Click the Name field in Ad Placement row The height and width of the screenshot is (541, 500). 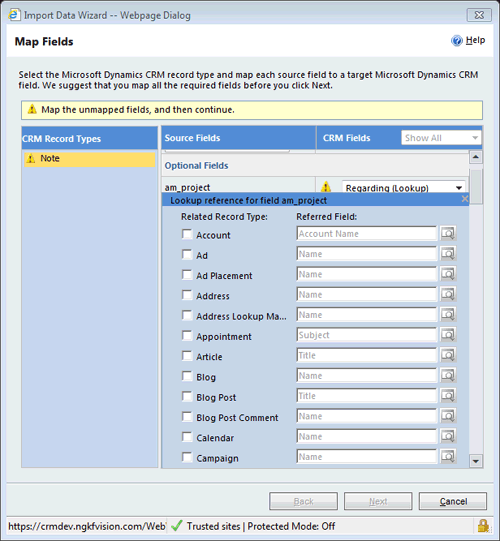tap(366, 274)
